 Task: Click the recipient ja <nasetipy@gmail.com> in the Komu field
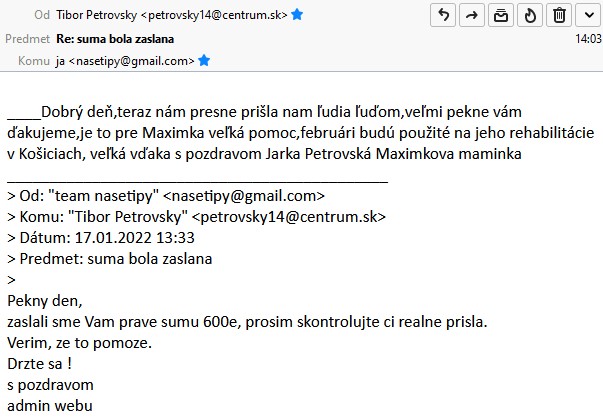pyautogui.click(x=125, y=61)
